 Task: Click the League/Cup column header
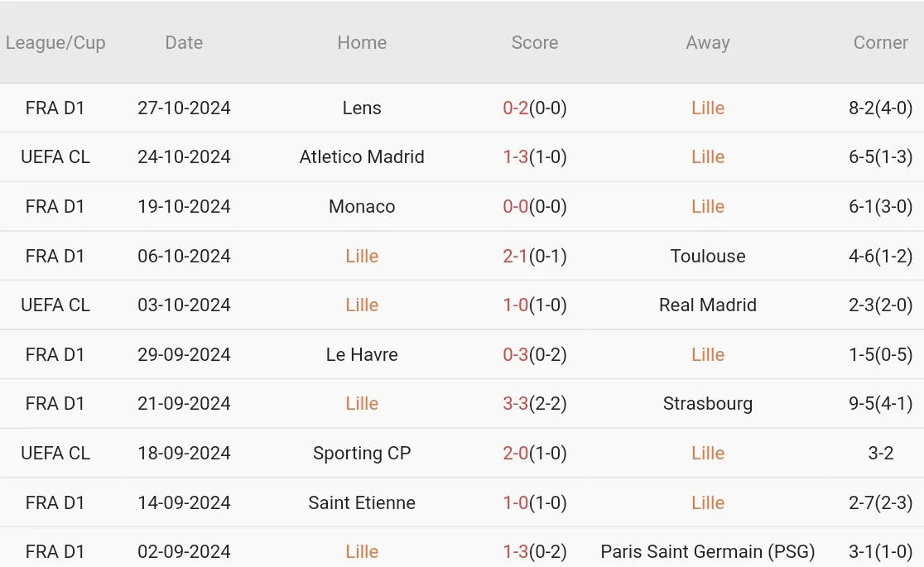point(55,42)
